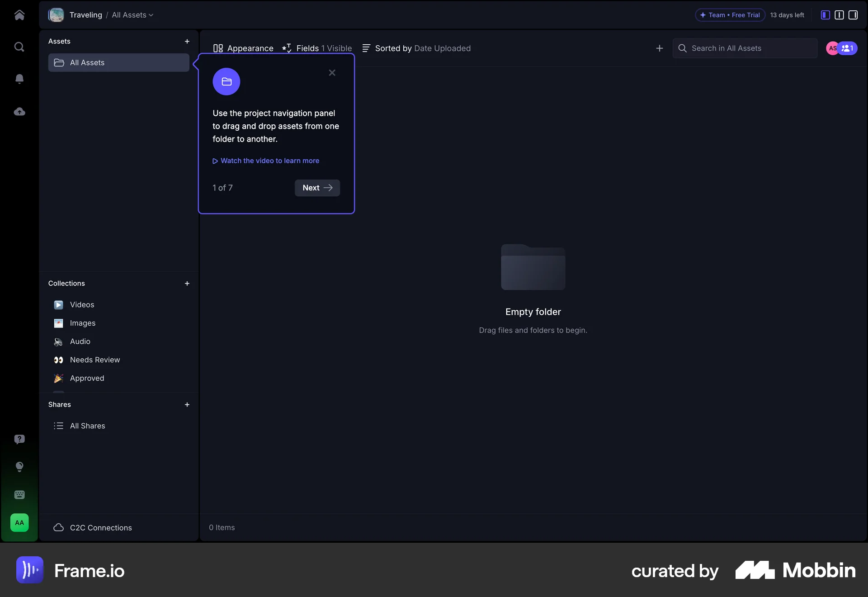The image size is (868, 597).
Task: Open the Home navigation icon
Action: (x=19, y=15)
